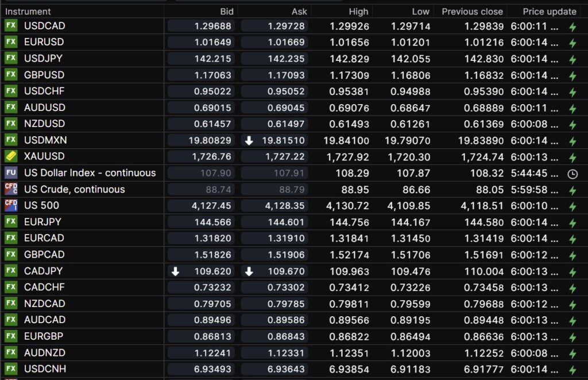
Task: Sort by the Instrument column header
Action: [x=28, y=11]
